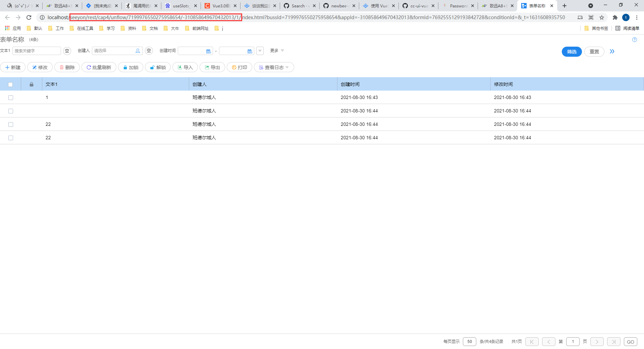Click the 新建 create button
This screenshot has width=644, height=349.
coord(13,67)
